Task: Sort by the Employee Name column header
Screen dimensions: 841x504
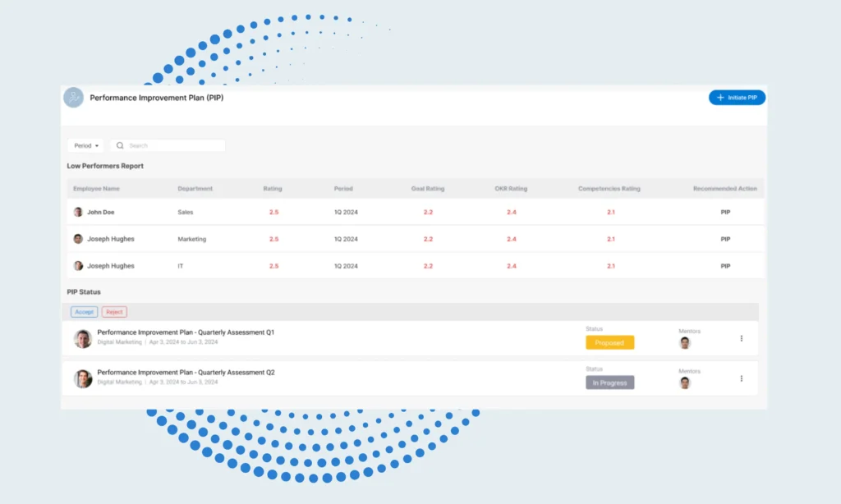Action: tap(96, 189)
